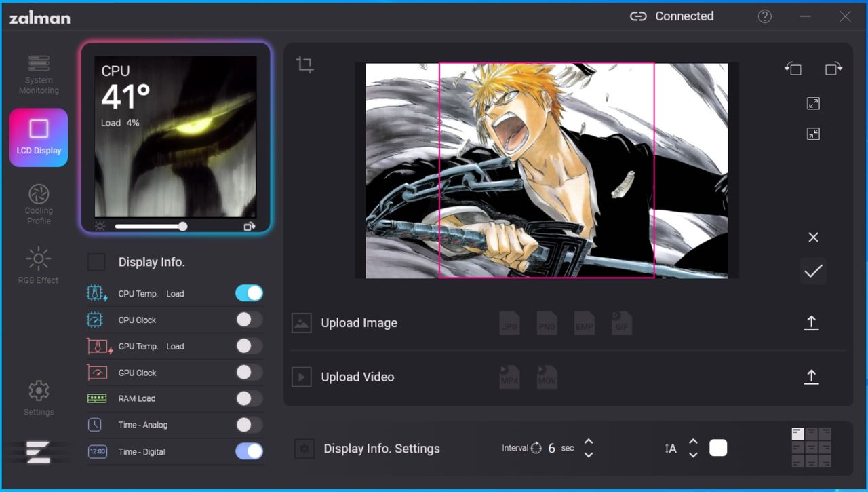This screenshot has width=868, height=492.
Task: Click the Display Info. Settings gear icon
Action: pos(304,449)
